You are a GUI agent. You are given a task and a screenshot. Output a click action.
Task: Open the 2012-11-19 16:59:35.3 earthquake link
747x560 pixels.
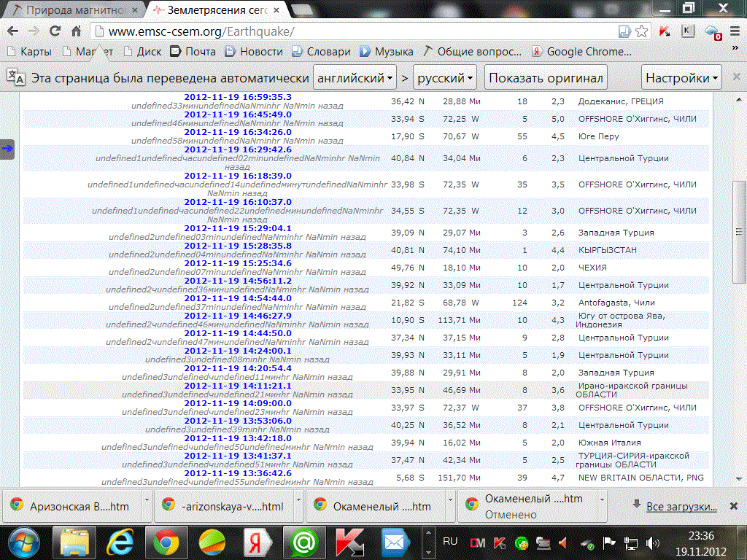click(x=237, y=97)
